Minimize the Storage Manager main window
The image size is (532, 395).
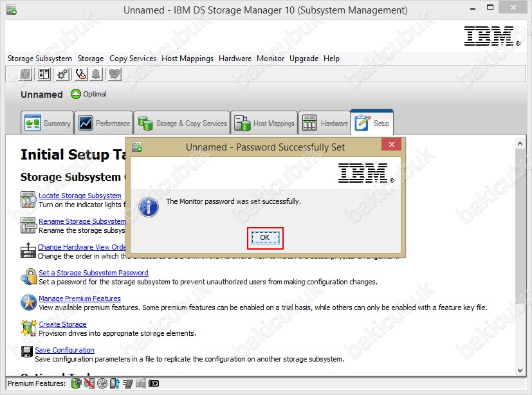click(x=473, y=8)
